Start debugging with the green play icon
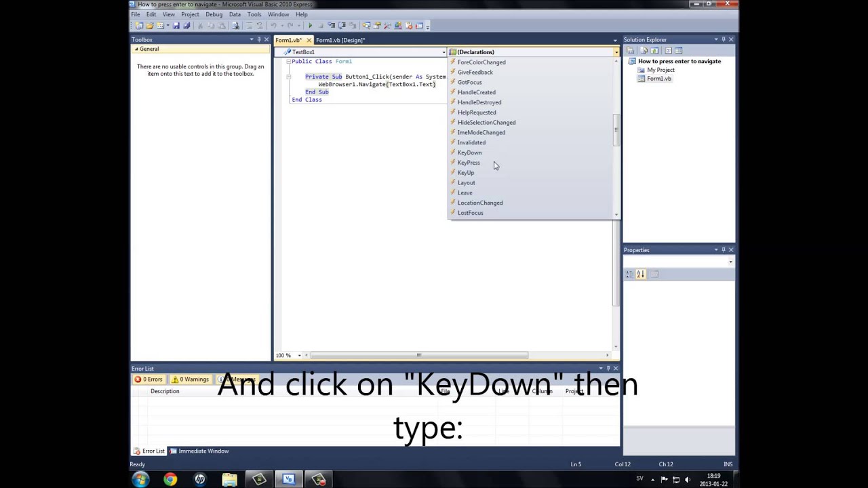 [x=310, y=26]
